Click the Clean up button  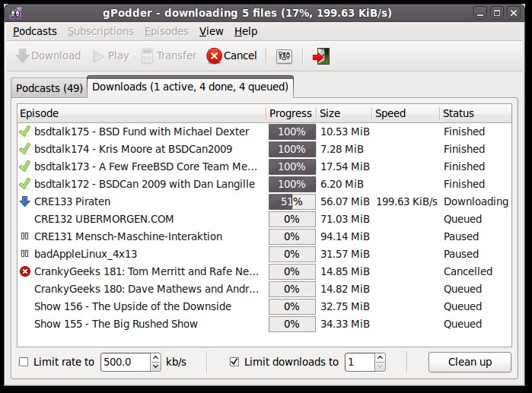tap(470, 362)
